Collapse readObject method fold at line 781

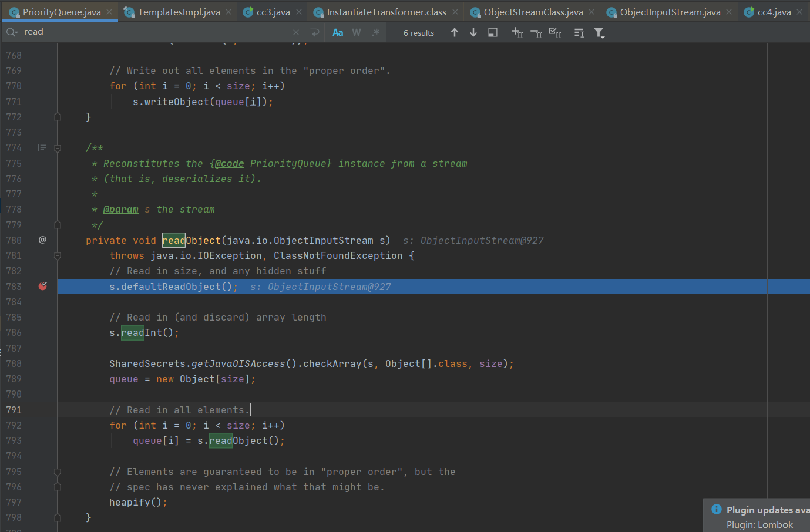point(58,255)
